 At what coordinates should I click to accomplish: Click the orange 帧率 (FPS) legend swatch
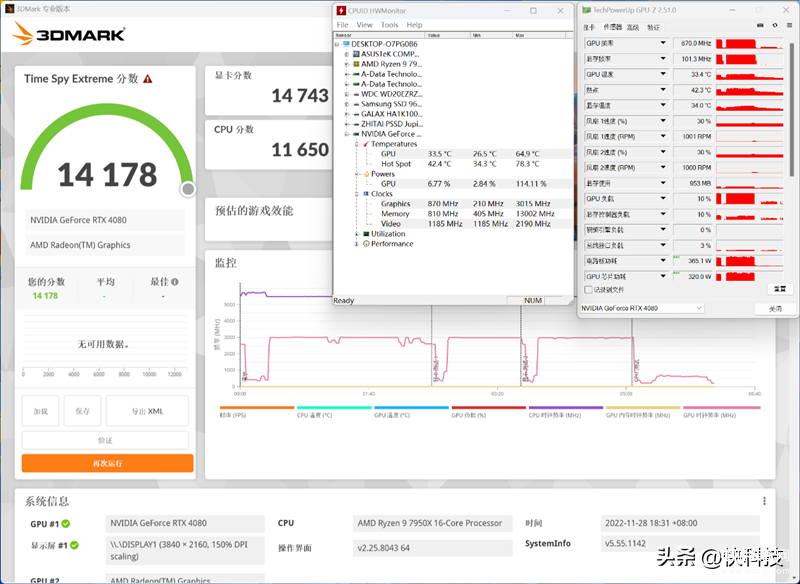point(257,408)
